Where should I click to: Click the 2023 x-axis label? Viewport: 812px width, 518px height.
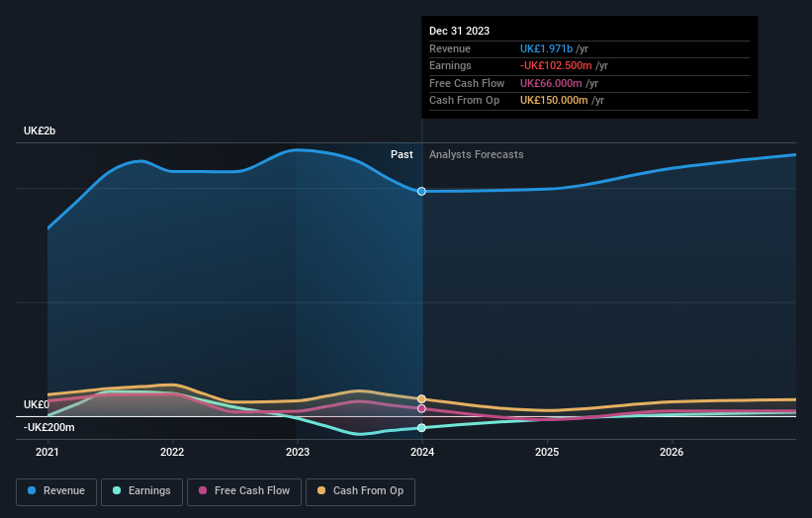tap(298, 453)
